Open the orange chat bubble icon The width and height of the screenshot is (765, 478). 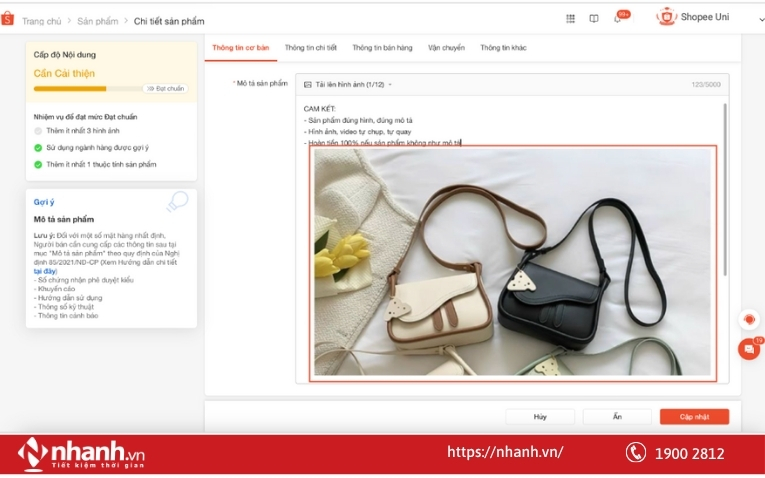(747, 349)
